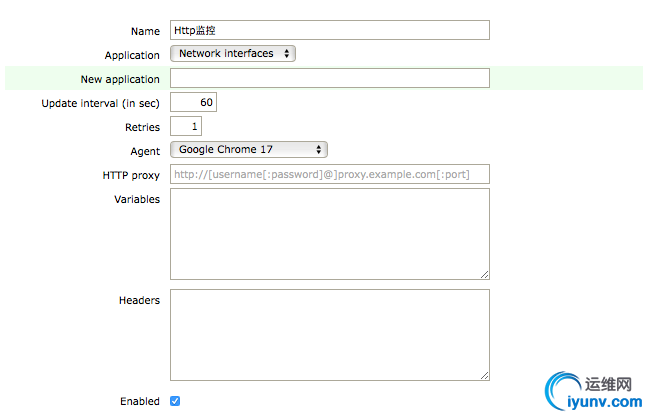This screenshot has width=648, height=418.
Task: Click the Headers label
Action: pos(139,300)
